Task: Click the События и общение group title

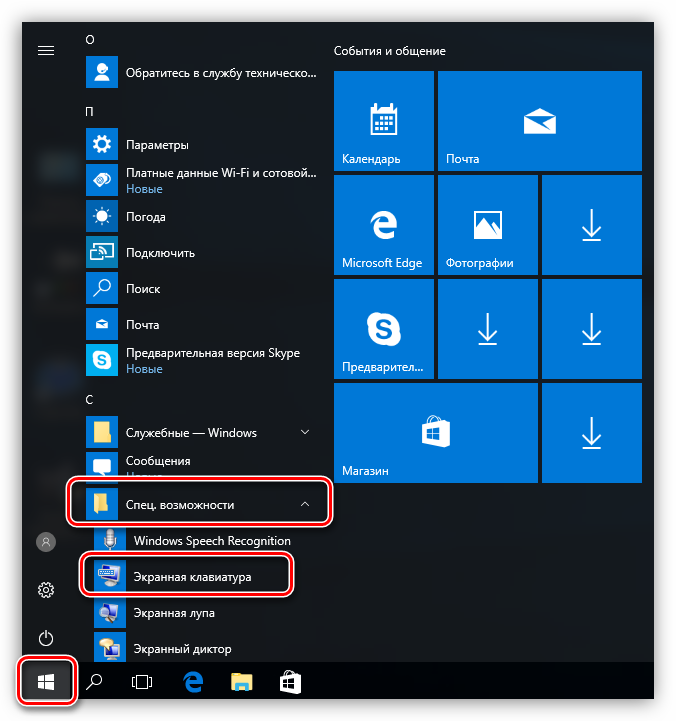Action: coord(390,51)
